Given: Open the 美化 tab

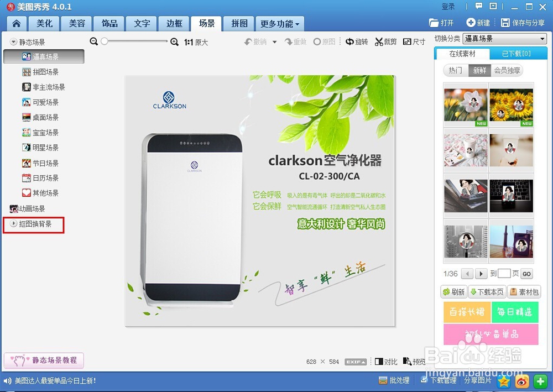Looking at the screenshot, I should (x=44, y=24).
